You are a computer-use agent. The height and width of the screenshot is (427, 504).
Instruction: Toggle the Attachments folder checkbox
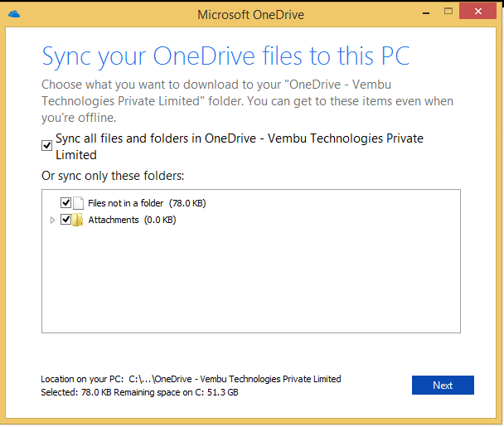65,220
